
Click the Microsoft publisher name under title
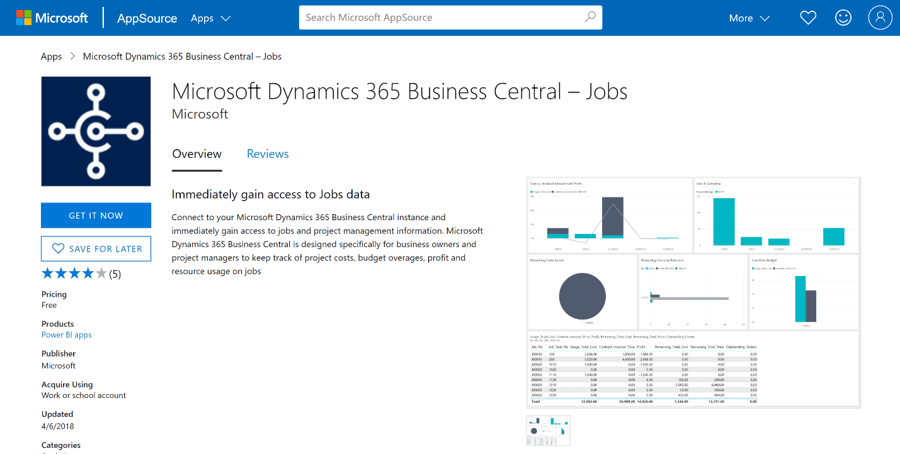point(200,114)
